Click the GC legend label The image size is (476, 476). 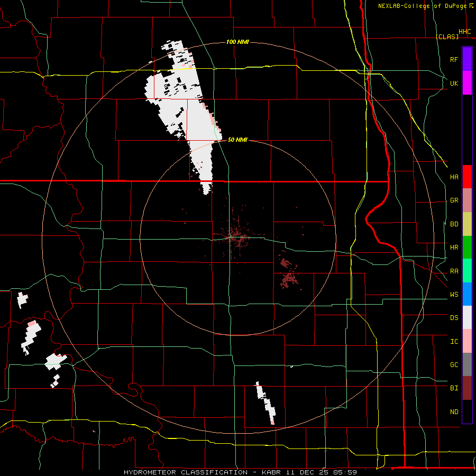[x=454, y=365]
